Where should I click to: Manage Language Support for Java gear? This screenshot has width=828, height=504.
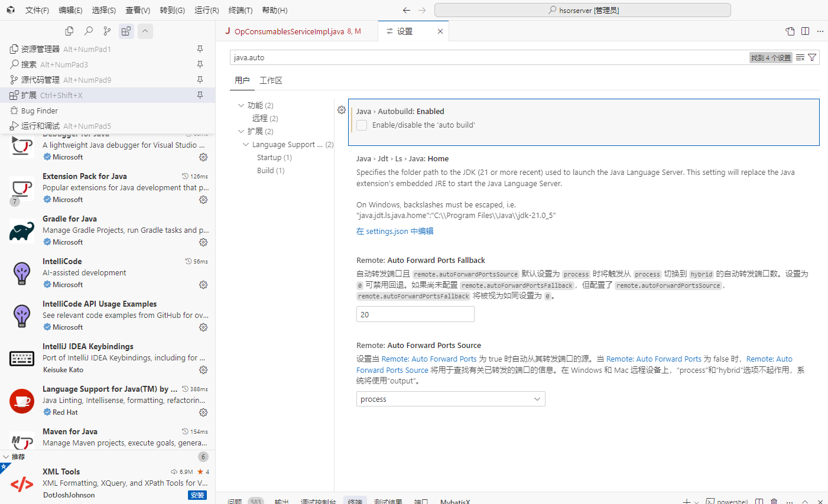203,412
